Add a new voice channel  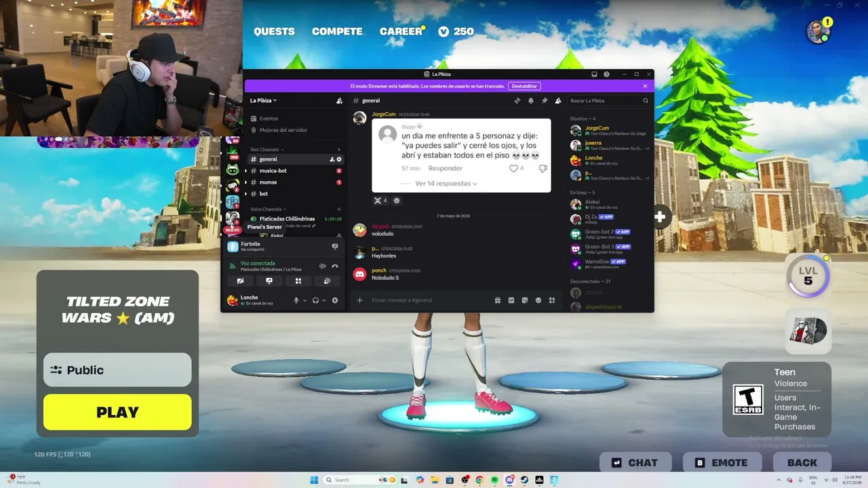coord(339,209)
